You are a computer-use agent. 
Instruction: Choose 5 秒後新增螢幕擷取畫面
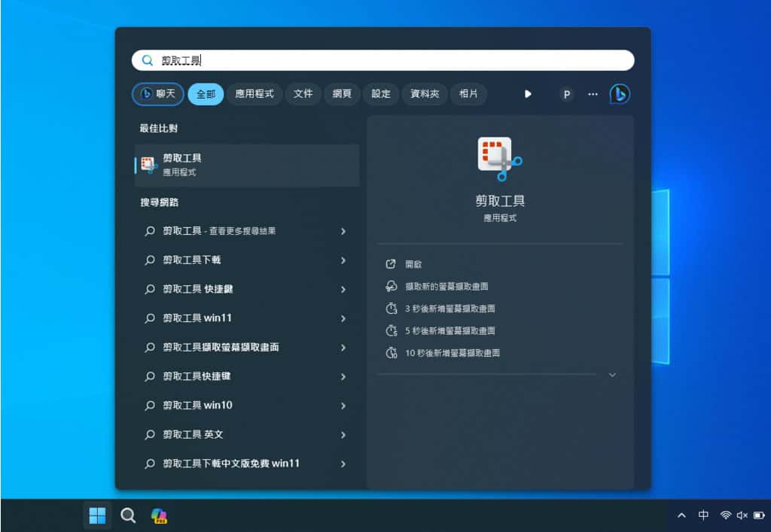(450, 330)
